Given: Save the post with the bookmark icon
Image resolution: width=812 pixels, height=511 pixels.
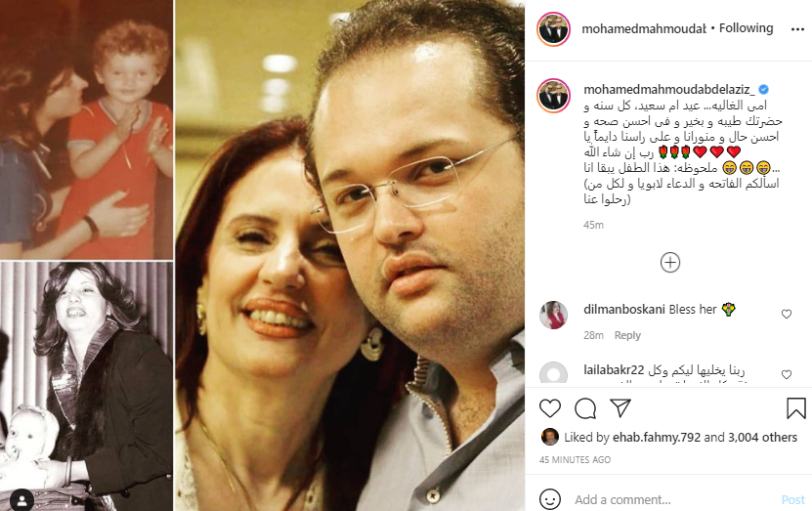Looking at the screenshot, I should point(796,408).
